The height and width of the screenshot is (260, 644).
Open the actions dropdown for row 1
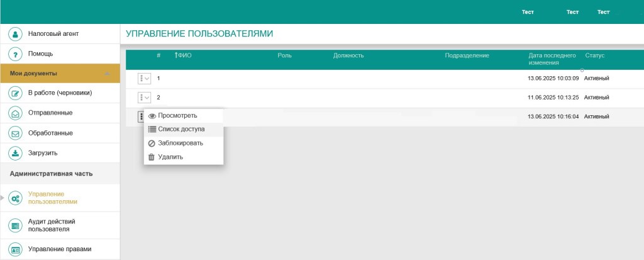[x=144, y=79]
